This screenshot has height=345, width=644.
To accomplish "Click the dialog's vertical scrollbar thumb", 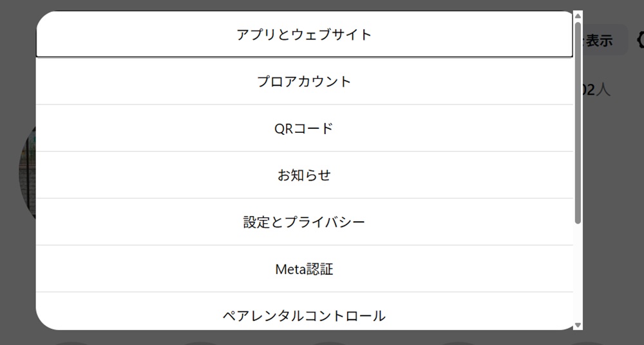I will (578, 123).
